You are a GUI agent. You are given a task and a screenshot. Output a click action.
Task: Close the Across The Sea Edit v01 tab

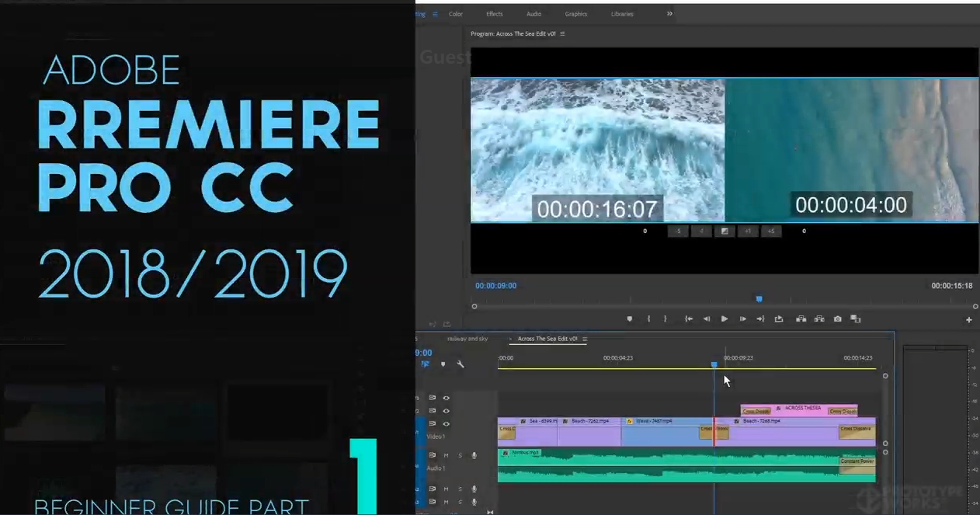point(511,339)
